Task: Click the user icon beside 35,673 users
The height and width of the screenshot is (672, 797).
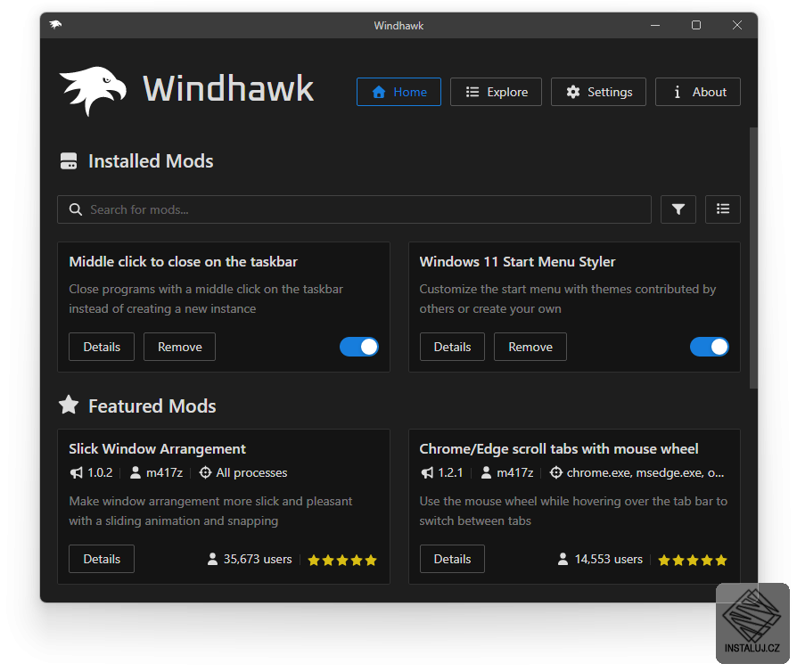Action: [x=212, y=559]
